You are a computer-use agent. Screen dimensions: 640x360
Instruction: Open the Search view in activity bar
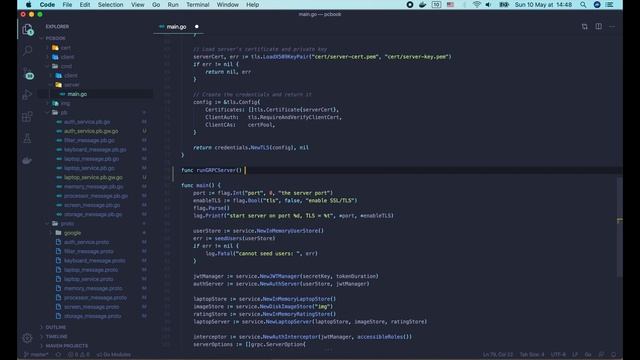coord(27,51)
